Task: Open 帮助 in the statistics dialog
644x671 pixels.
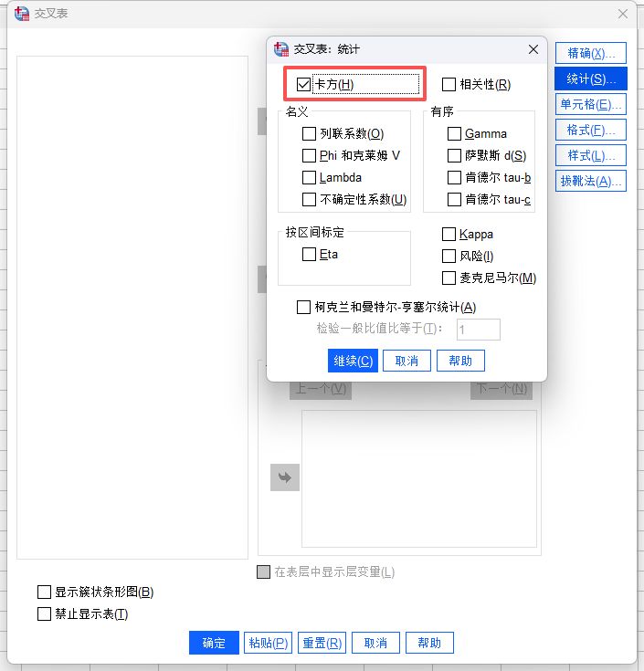Action: [460, 361]
